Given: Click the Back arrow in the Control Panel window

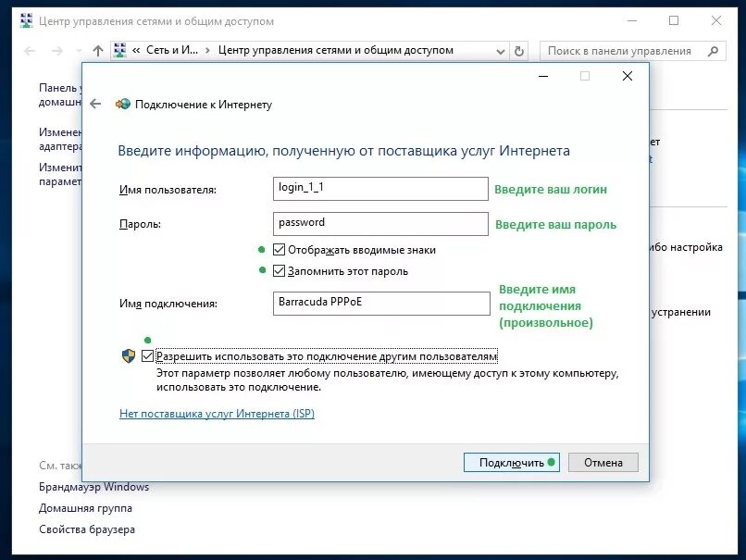Looking at the screenshot, I should (30, 51).
